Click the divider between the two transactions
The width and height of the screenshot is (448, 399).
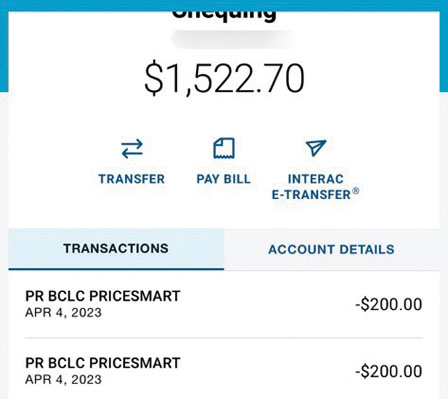tap(224, 338)
